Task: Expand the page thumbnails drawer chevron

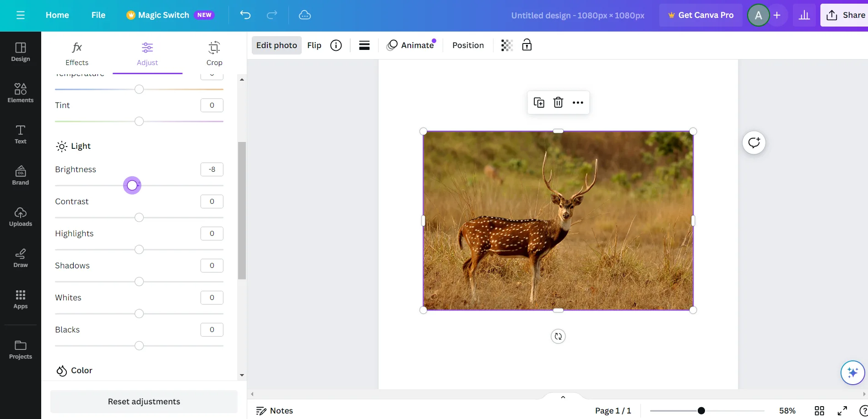Action: (563, 397)
